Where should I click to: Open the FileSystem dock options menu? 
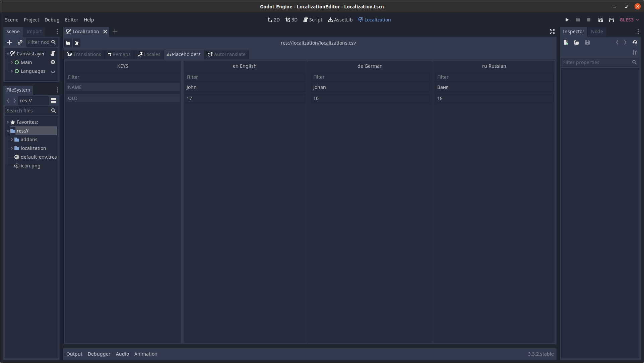pyautogui.click(x=57, y=90)
